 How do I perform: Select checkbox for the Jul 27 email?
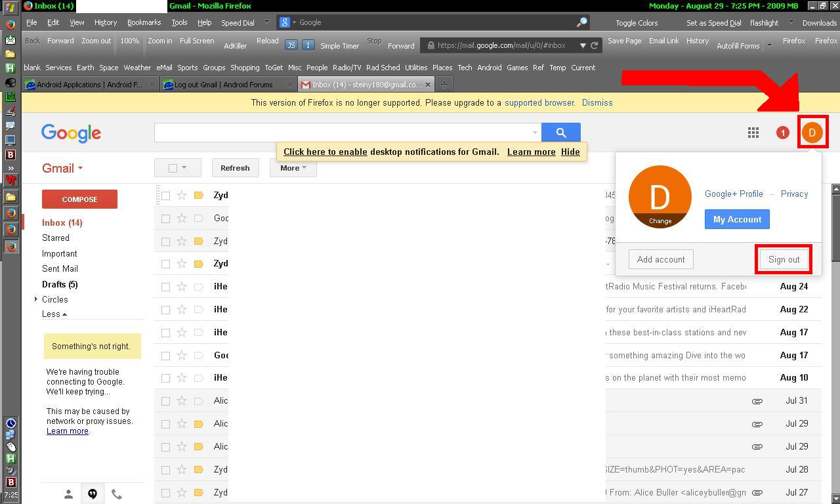pyautogui.click(x=165, y=493)
